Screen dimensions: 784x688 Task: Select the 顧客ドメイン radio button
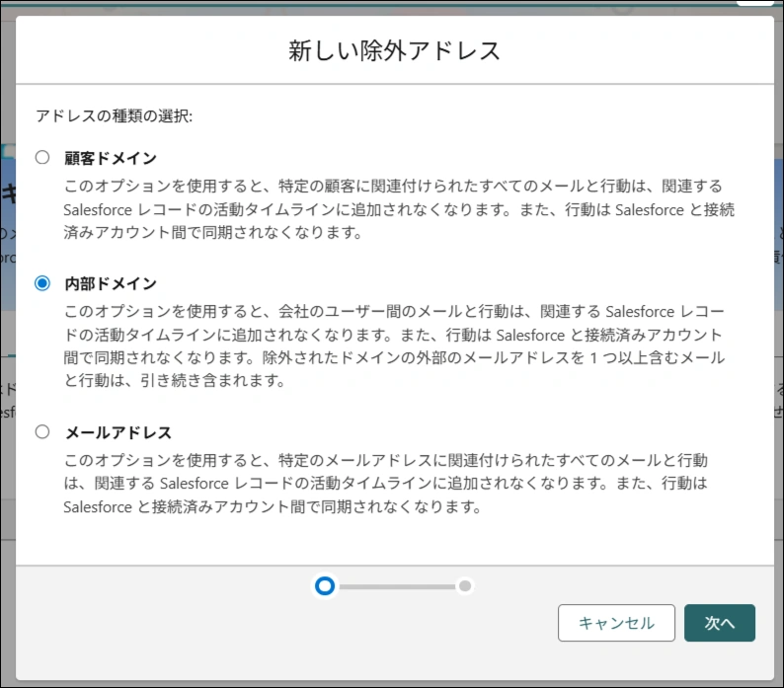[42, 157]
